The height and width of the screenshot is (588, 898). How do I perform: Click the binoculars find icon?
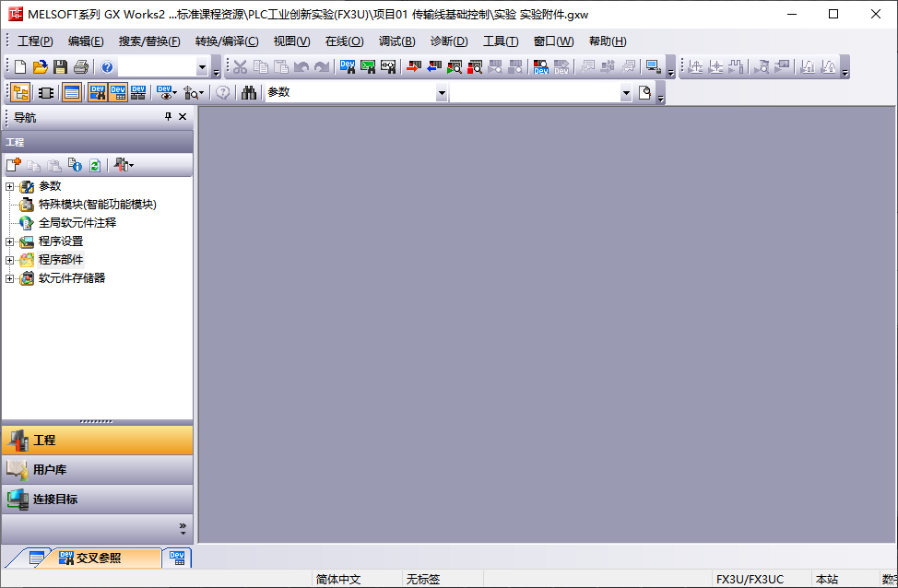249,92
